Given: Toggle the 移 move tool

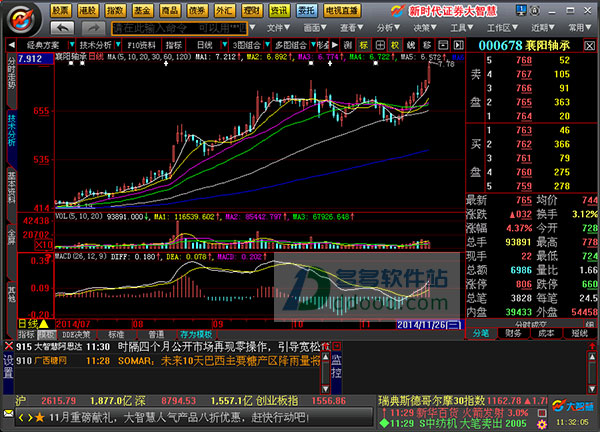Looking at the screenshot, I should [x=427, y=45].
